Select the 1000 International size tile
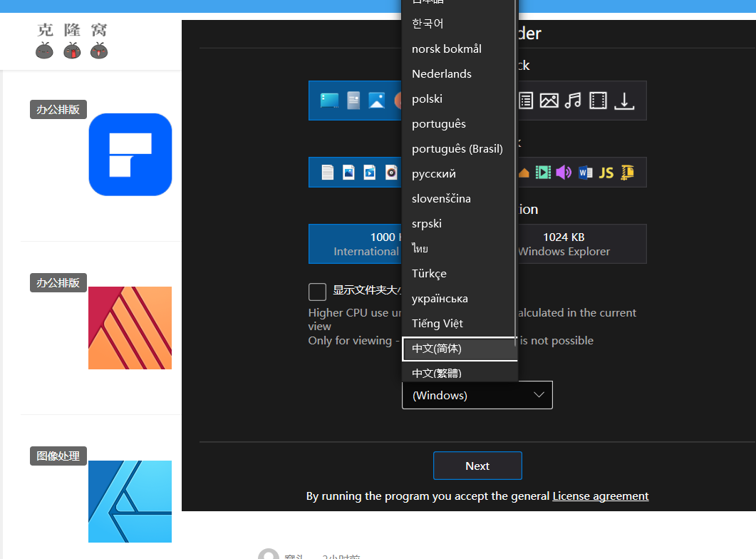The width and height of the screenshot is (756, 559). 355,244
